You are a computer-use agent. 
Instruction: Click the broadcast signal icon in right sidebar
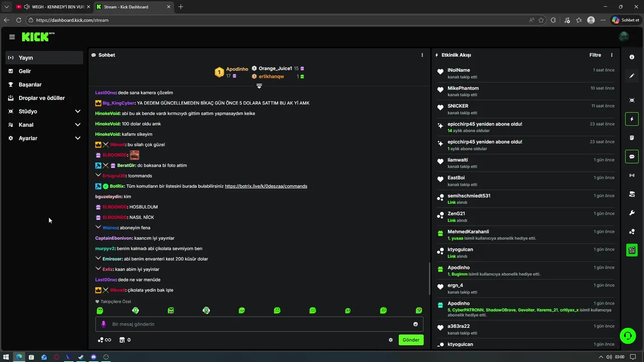pyautogui.click(x=632, y=175)
